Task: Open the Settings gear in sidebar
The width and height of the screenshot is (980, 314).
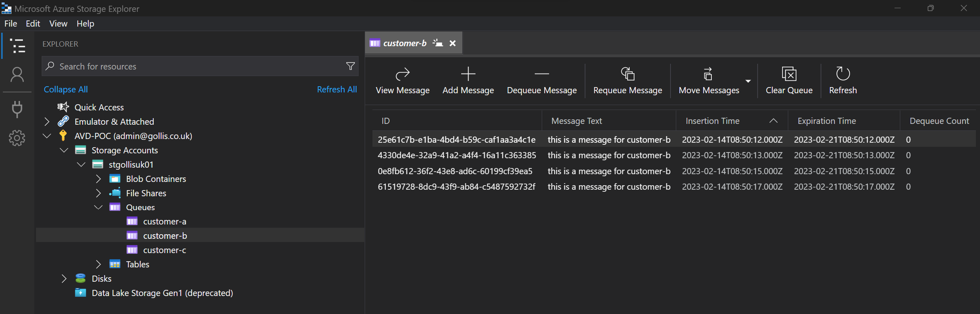Action: 17,138
